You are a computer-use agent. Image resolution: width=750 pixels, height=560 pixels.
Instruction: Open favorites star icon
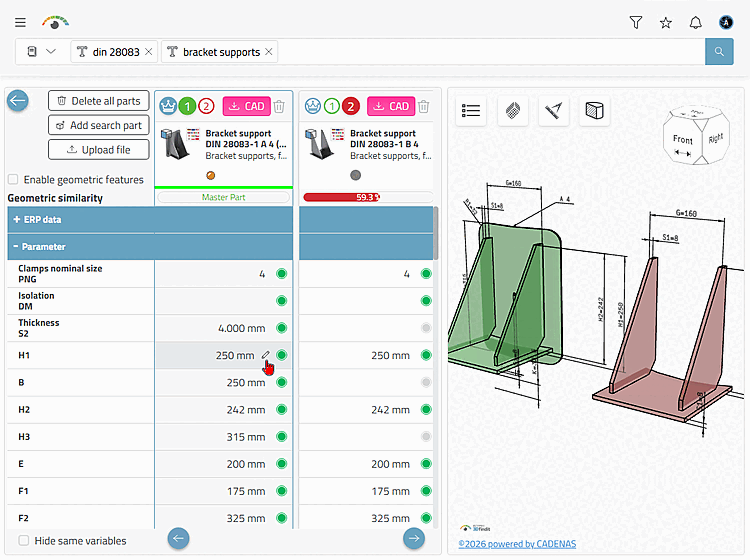pos(665,22)
